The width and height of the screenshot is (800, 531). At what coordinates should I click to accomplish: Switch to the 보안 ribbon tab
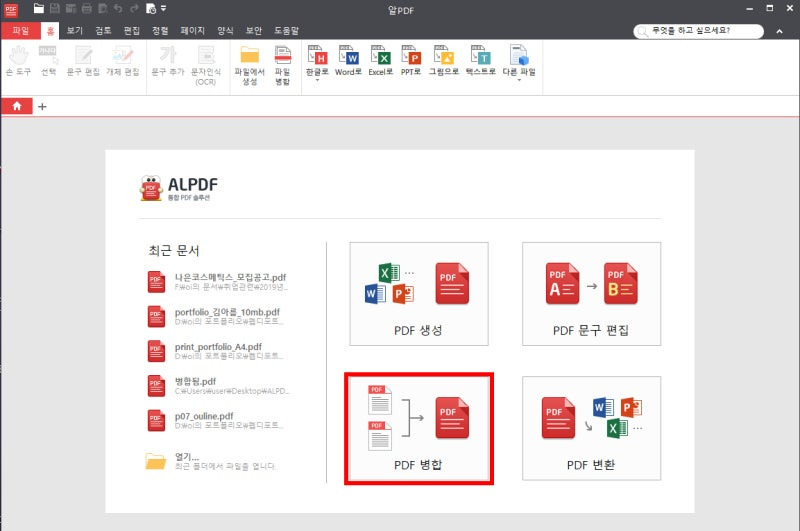pos(254,31)
